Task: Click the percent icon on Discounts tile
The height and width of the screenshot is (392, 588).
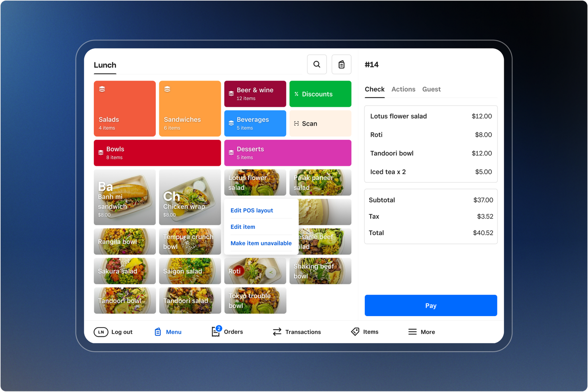Action: pyautogui.click(x=296, y=94)
